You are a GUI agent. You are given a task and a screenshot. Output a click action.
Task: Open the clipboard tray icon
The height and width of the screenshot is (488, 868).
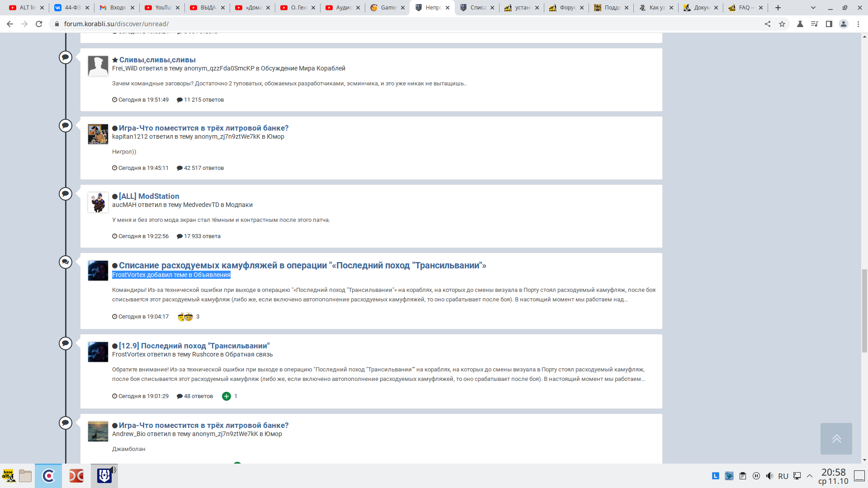(743, 476)
